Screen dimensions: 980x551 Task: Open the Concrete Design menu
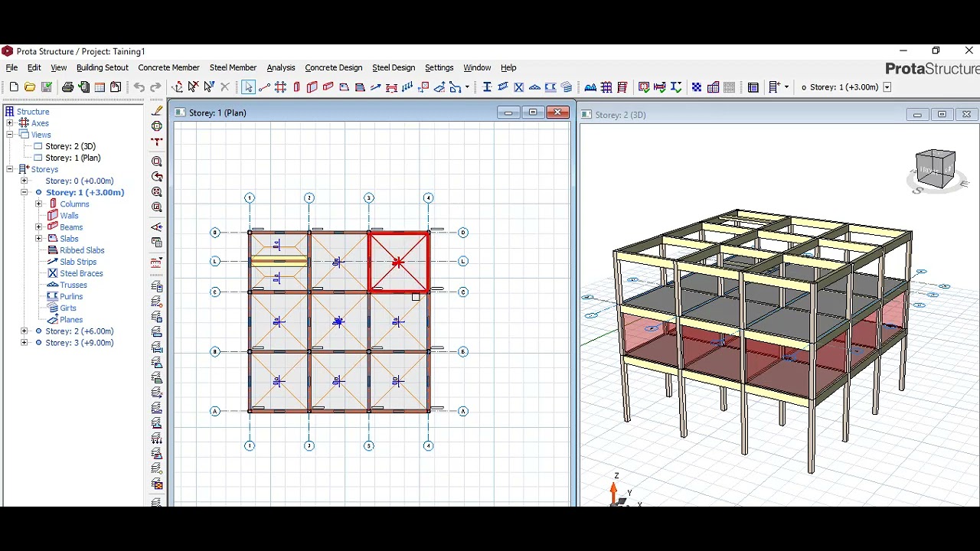coord(333,67)
